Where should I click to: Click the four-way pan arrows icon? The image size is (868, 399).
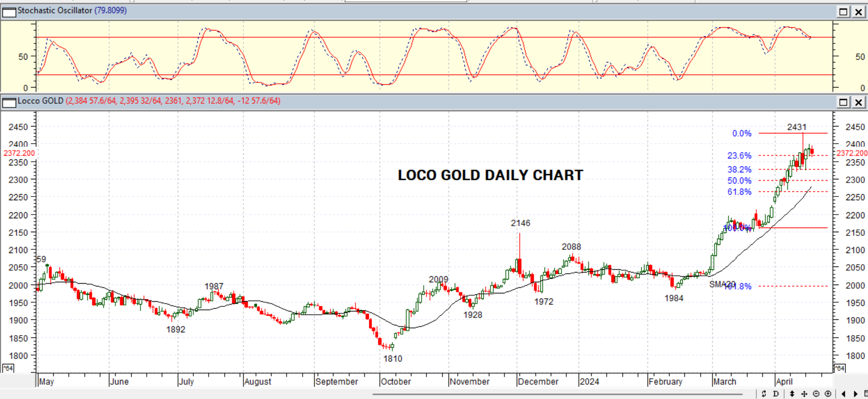click(804, 394)
